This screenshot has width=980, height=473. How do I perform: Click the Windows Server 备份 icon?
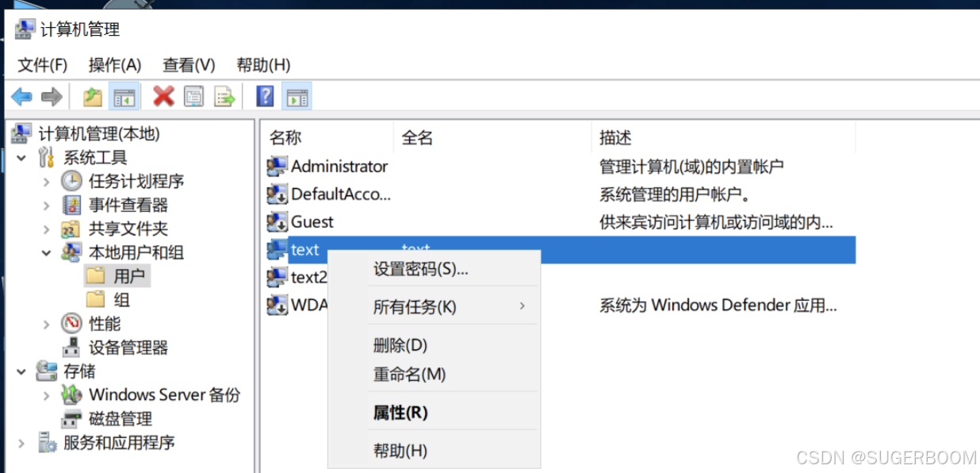point(71,394)
